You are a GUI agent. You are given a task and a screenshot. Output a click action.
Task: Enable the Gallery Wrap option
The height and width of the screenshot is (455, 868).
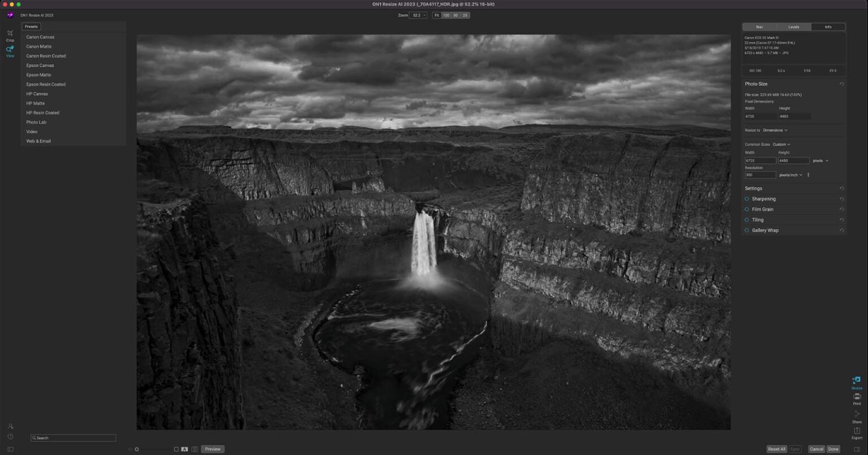pyautogui.click(x=747, y=230)
